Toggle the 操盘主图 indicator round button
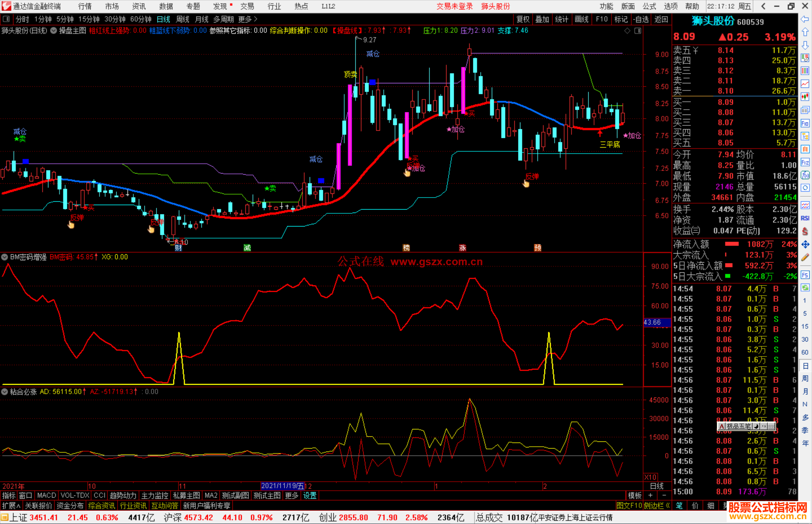The image size is (812, 524). click(x=54, y=31)
